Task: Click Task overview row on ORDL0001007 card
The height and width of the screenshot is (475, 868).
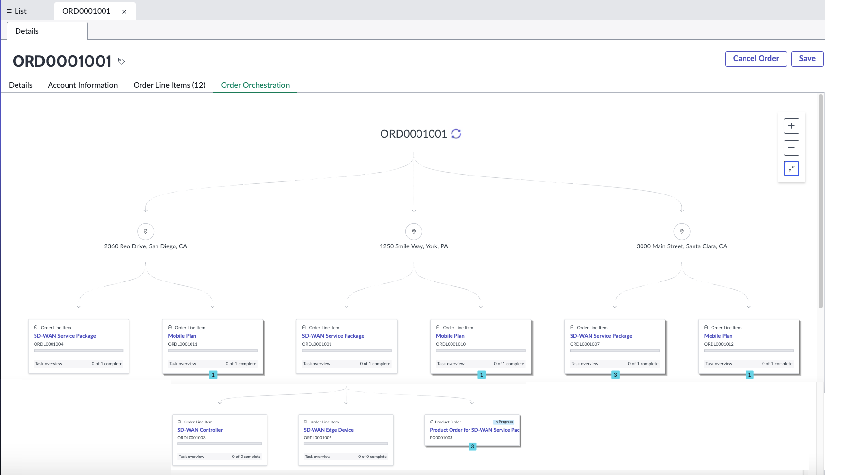Action: tap(615, 364)
